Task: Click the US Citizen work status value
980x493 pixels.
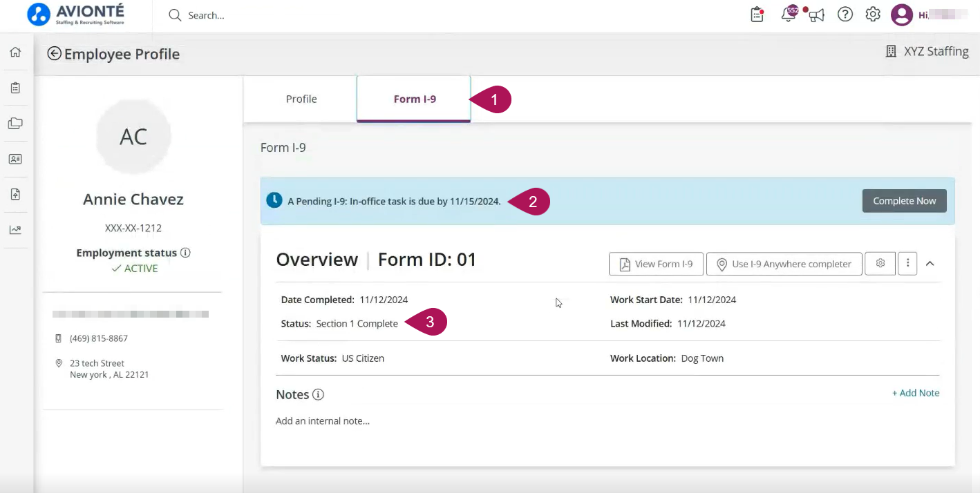Action: coord(363,358)
